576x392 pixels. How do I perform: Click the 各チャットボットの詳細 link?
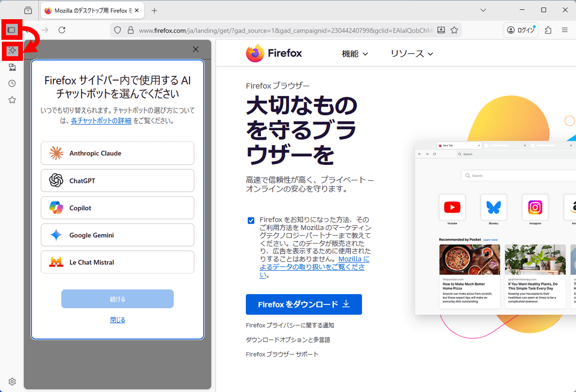[101, 121]
